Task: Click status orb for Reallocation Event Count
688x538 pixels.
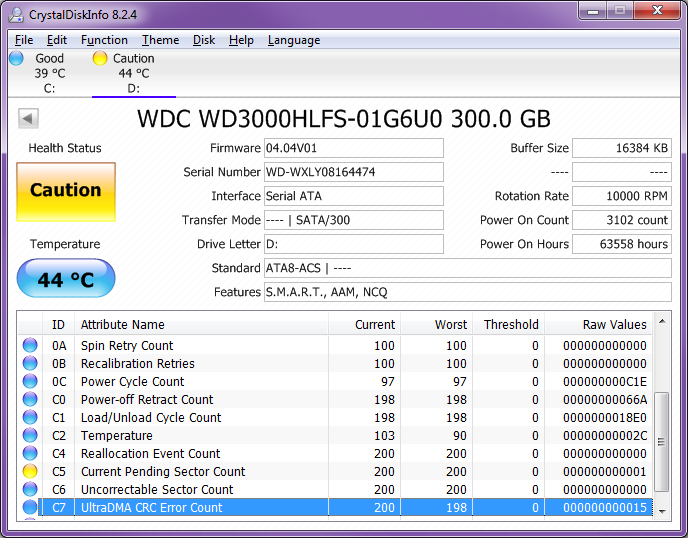Action: (x=30, y=453)
